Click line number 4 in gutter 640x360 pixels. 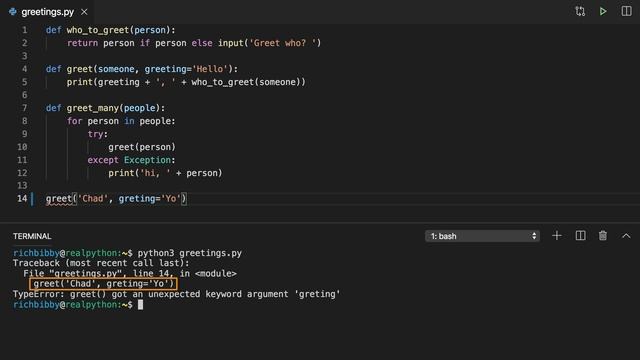point(24,69)
